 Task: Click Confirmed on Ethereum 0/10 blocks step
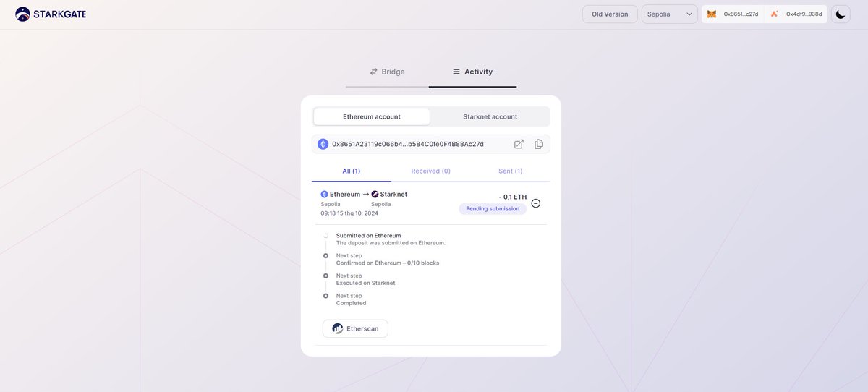point(388,263)
